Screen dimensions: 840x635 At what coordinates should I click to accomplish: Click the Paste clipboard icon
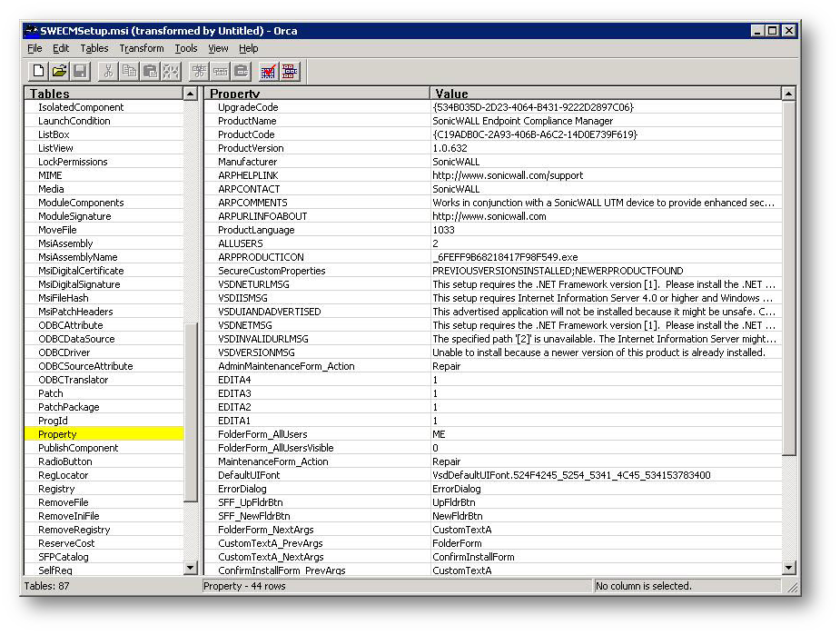coord(150,71)
